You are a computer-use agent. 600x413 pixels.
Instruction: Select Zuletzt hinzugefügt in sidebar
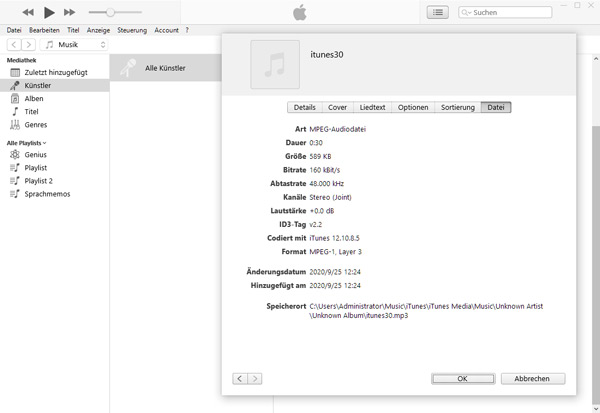click(55, 72)
